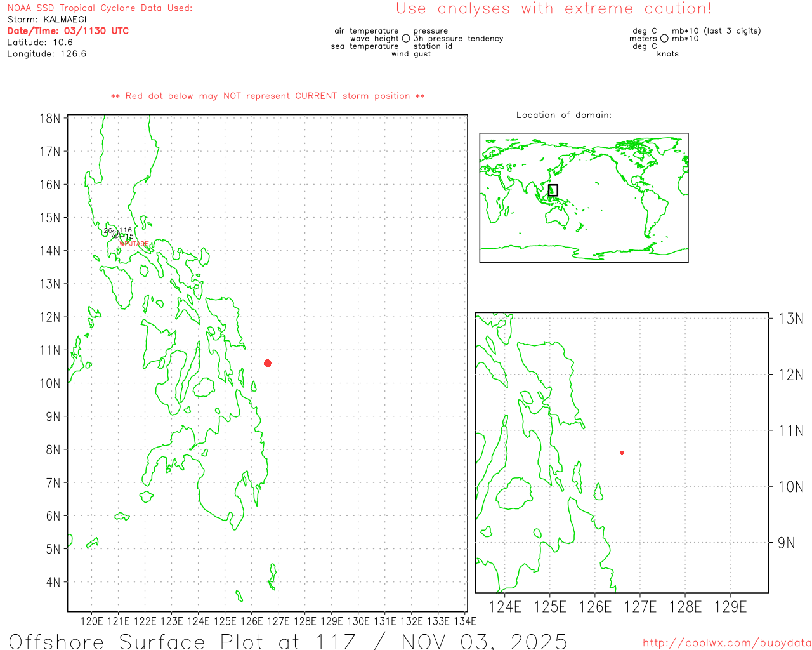Open the coolwx.com/buoydata link

coord(727,643)
